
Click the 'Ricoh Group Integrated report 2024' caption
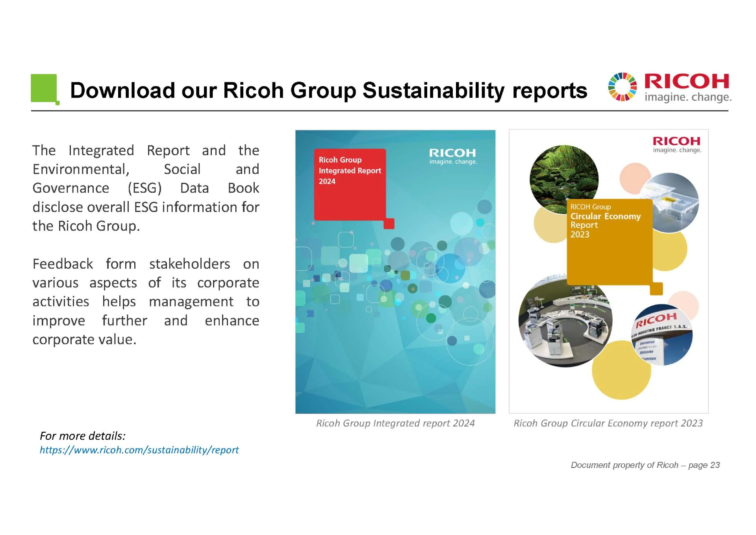(395, 423)
